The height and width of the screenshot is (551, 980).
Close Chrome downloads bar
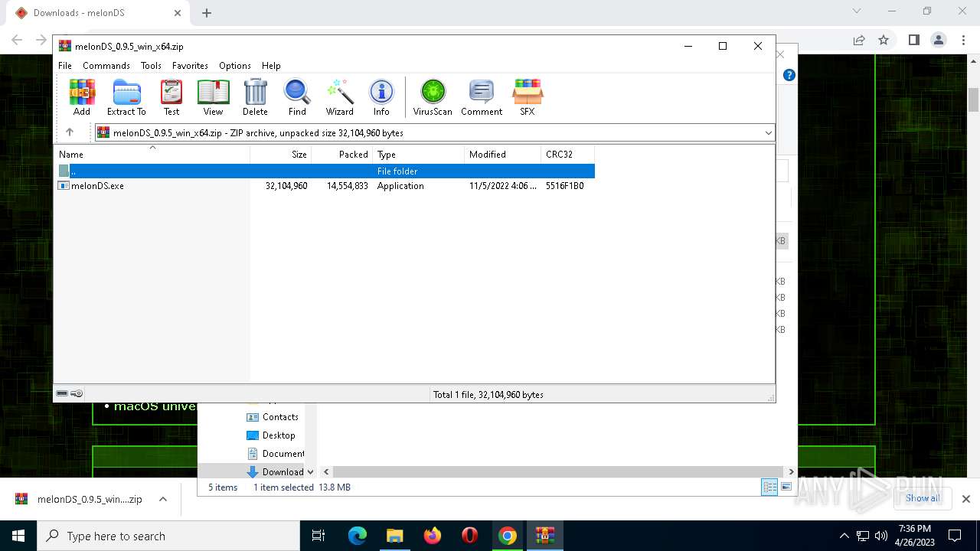[x=965, y=499]
